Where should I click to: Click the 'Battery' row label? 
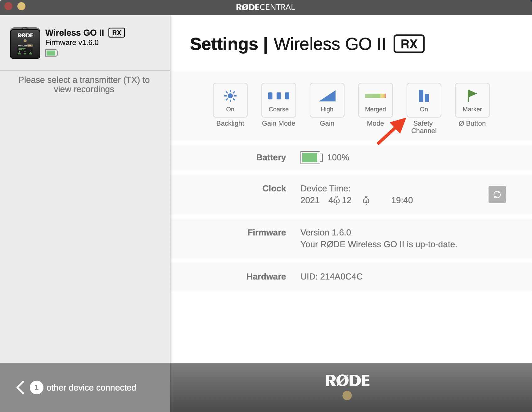[271, 158]
